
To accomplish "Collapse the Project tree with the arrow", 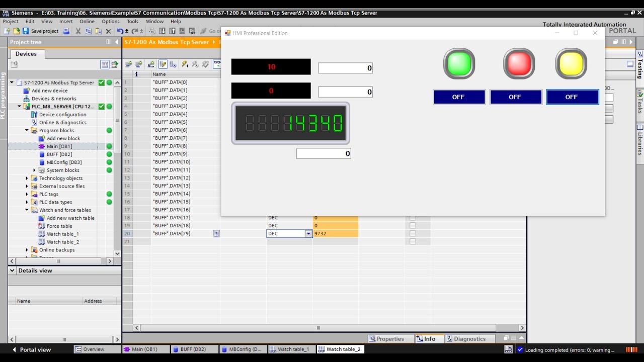I will [x=116, y=42].
